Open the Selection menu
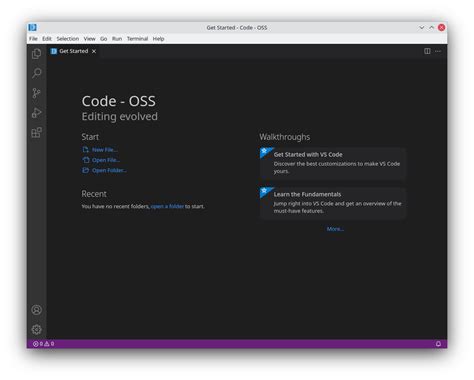This screenshot has width=474, height=380. [68, 39]
